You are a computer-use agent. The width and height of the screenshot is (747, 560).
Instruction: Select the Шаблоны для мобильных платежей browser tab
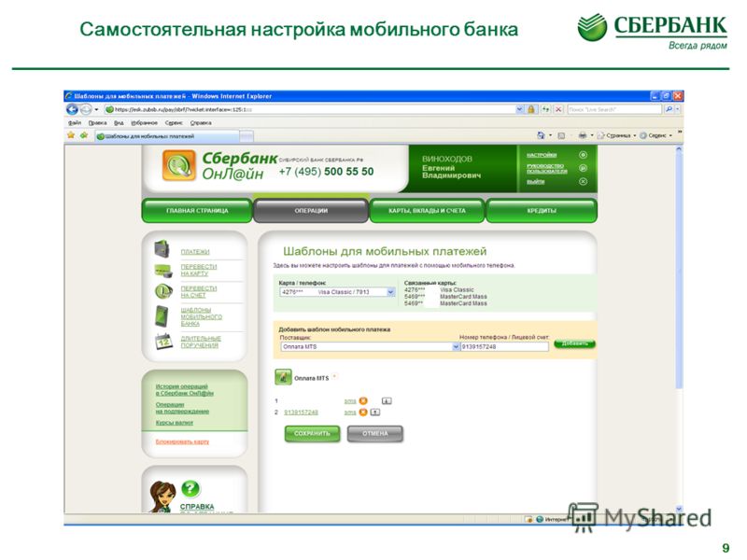(167, 136)
